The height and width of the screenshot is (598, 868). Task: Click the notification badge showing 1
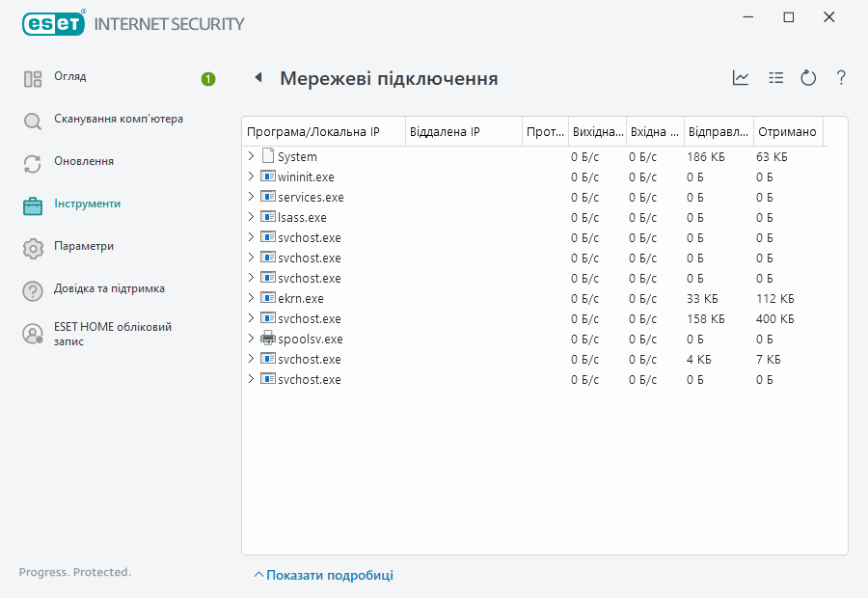tap(208, 80)
